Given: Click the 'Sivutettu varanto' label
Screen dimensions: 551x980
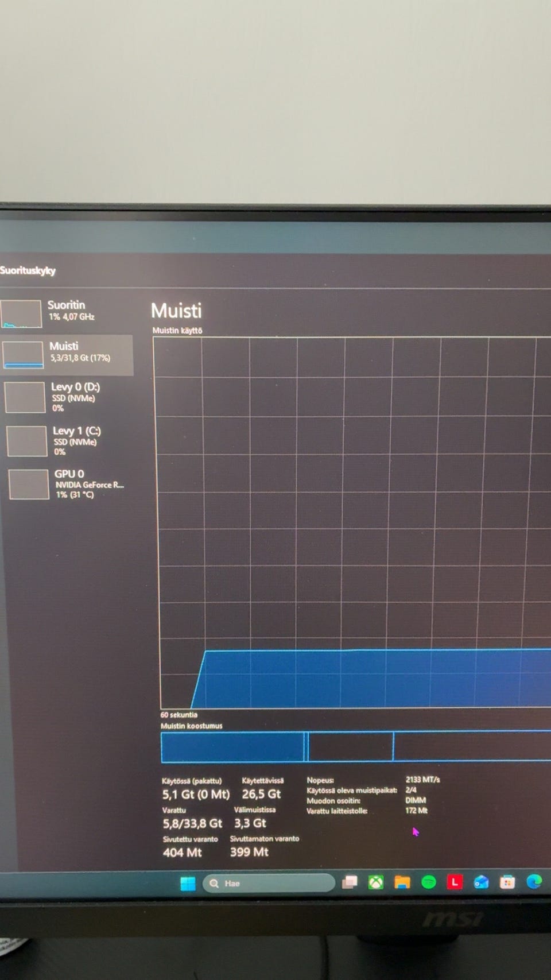Looking at the screenshot, I should point(190,839).
